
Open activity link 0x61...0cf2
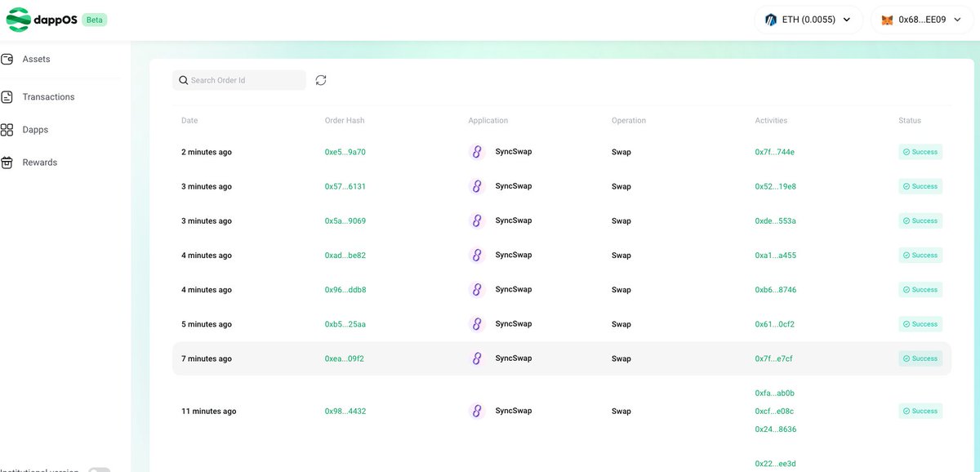tap(775, 324)
